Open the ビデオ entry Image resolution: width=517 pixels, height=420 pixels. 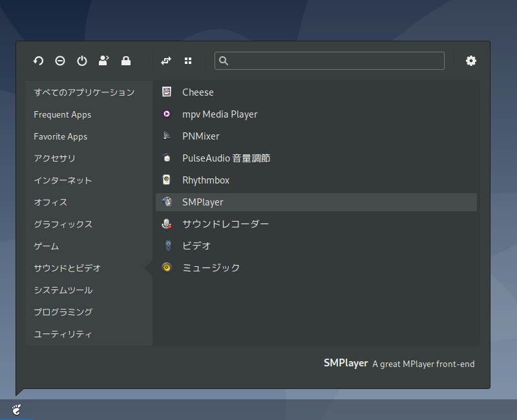[316, 246]
